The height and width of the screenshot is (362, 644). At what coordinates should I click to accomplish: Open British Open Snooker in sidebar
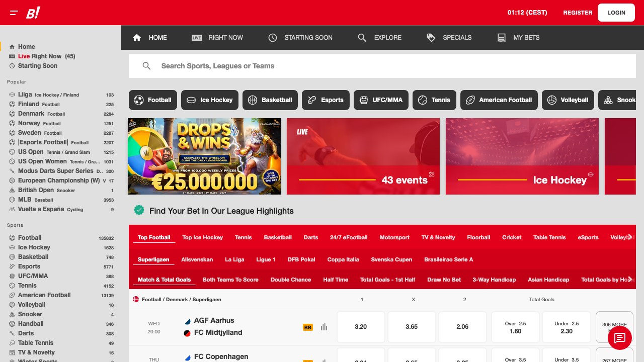[60, 190]
